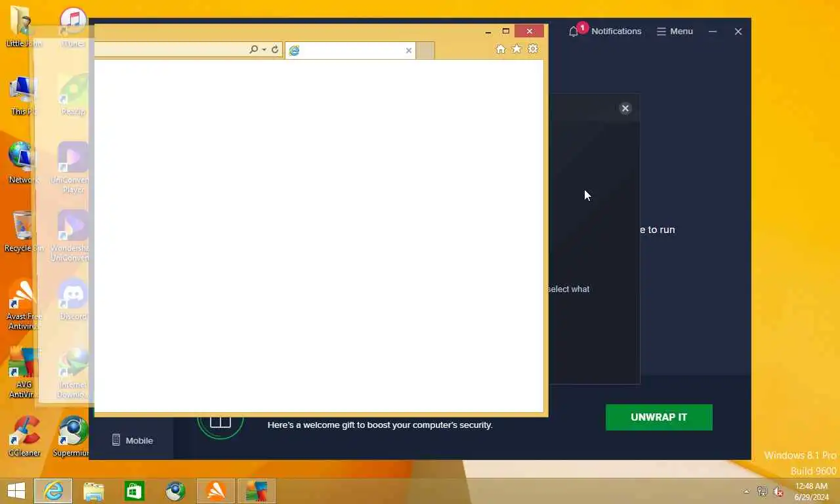Click the muted volume tray icon

point(779,492)
